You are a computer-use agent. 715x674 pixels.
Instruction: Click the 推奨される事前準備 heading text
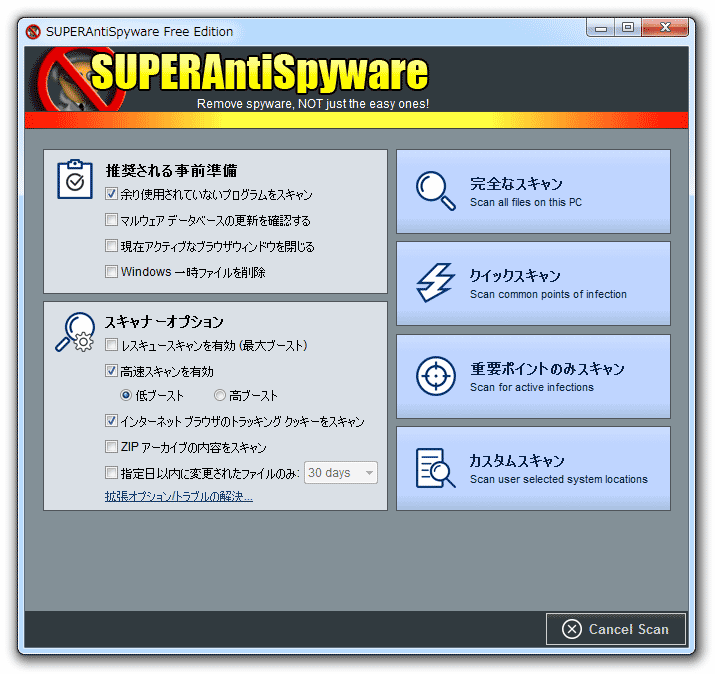pyautogui.click(x=171, y=171)
